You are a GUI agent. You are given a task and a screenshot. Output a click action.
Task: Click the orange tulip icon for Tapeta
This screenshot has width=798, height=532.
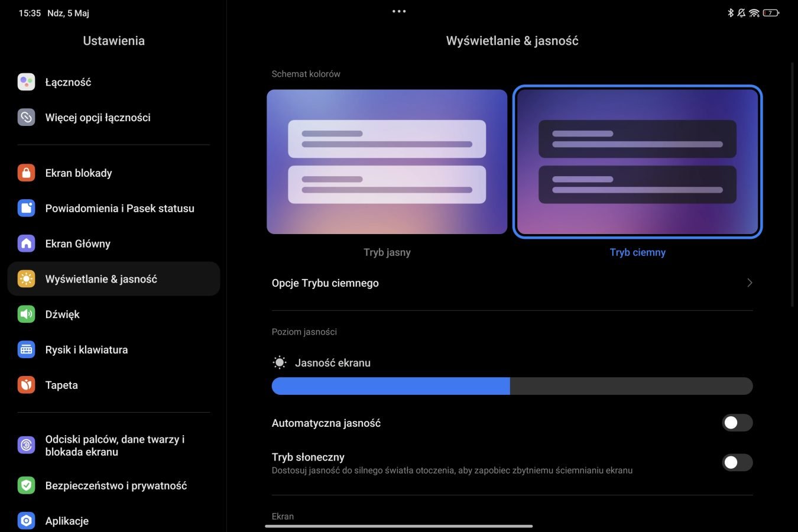tap(26, 385)
